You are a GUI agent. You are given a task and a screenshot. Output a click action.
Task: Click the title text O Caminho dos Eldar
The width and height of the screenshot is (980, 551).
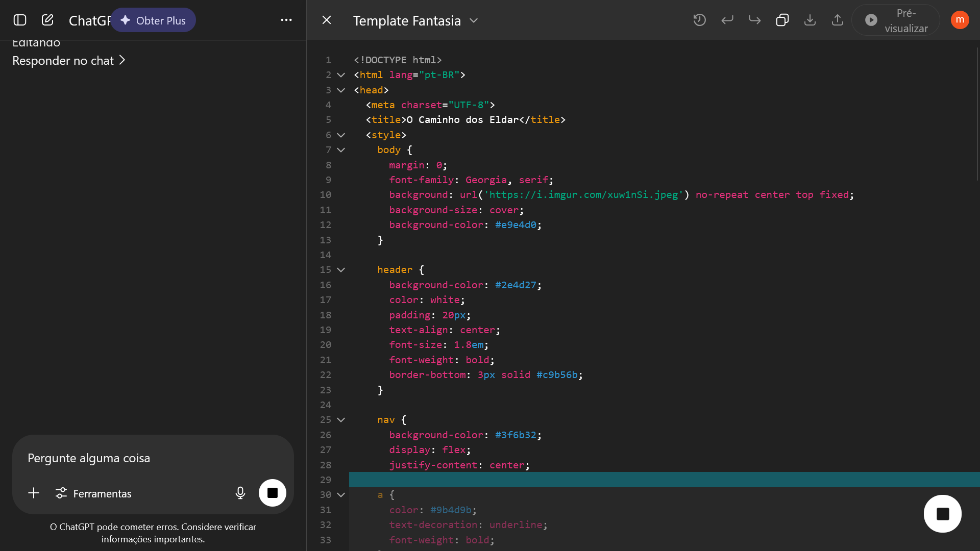pos(462,120)
